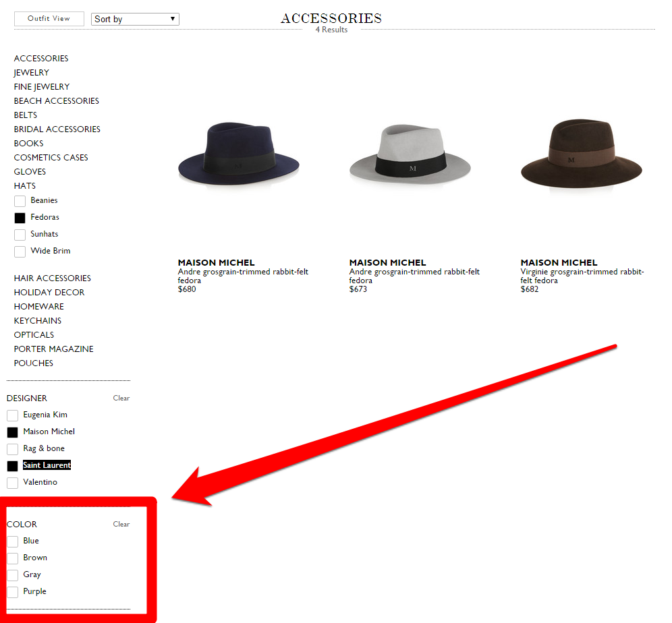Check the Gray color filter
672x623 pixels.
[x=12, y=575]
